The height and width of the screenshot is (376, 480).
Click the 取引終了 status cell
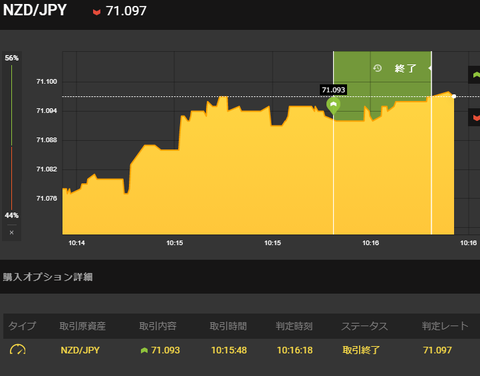(361, 350)
